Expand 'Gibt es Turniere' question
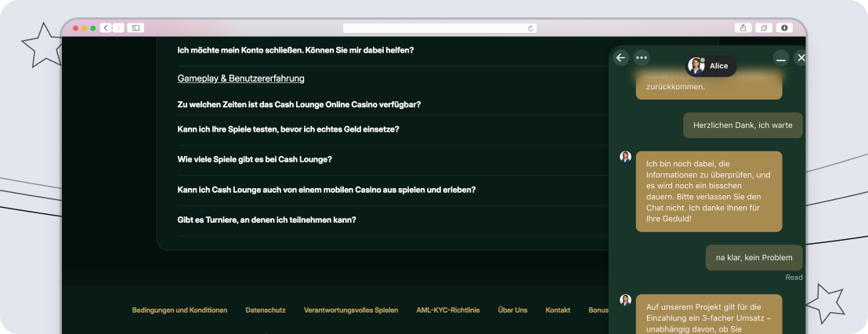Image resolution: width=868 pixels, height=334 pixels. tap(267, 220)
